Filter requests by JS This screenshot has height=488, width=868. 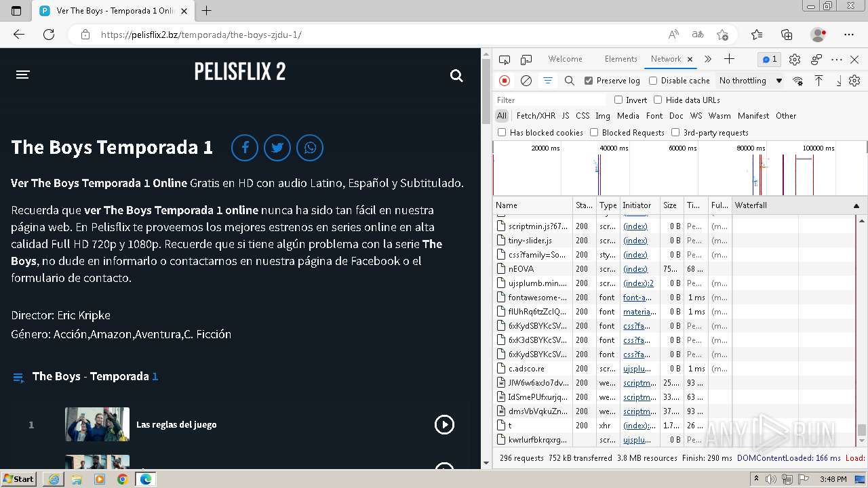coord(566,116)
